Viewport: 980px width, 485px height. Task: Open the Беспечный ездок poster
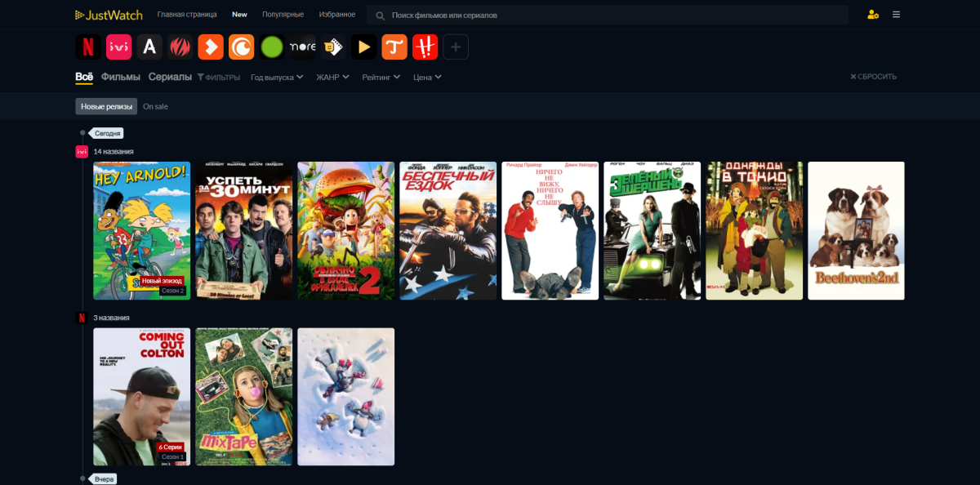tap(448, 231)
